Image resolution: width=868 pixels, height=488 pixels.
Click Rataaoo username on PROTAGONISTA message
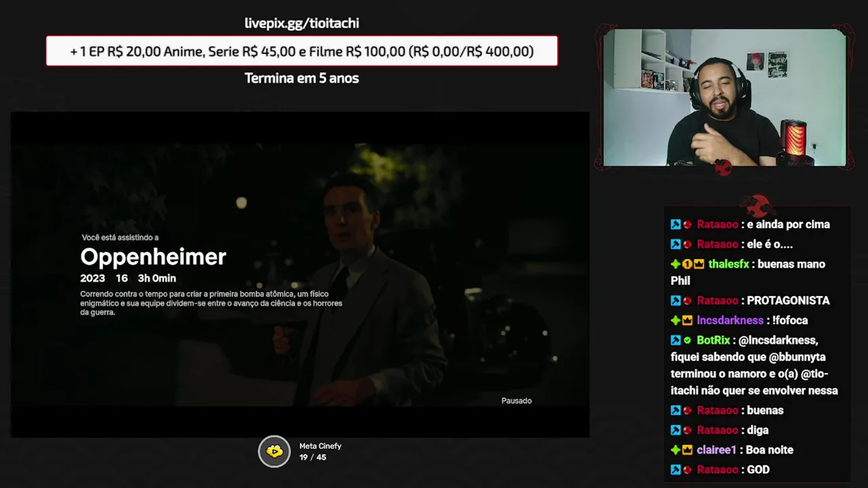(x=717, y=300)
